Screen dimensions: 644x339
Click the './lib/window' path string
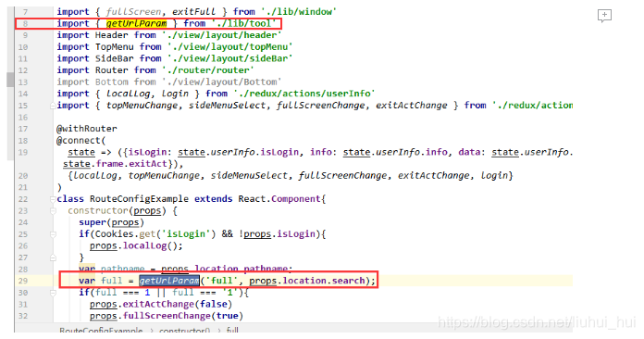(299, 11)
